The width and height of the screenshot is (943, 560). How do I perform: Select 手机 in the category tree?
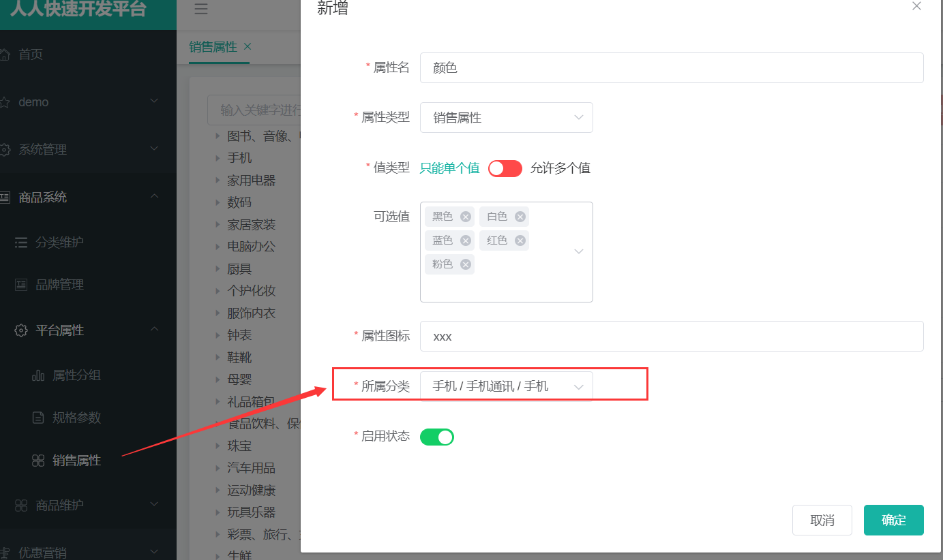(239, 158)
